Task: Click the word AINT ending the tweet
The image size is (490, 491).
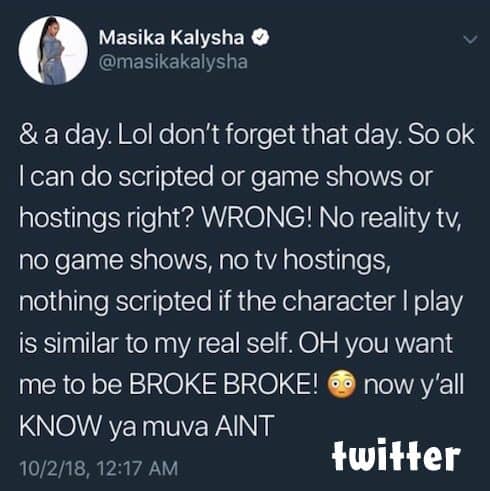Action: click(245, 426)
